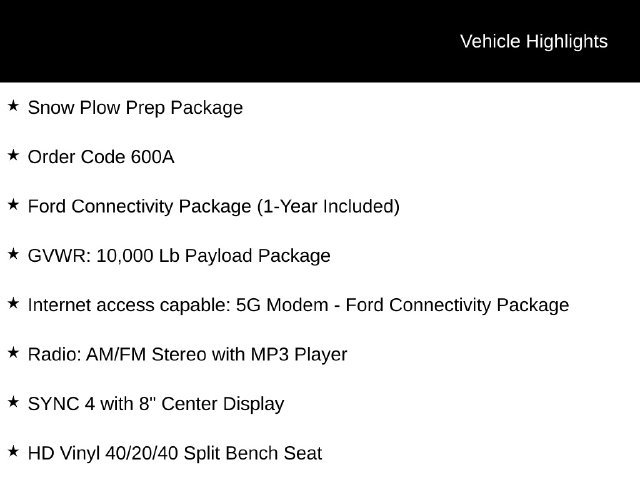640x480 pixels.
Task: Click the star beside Internet access capable line
Action: click(13, 303)
